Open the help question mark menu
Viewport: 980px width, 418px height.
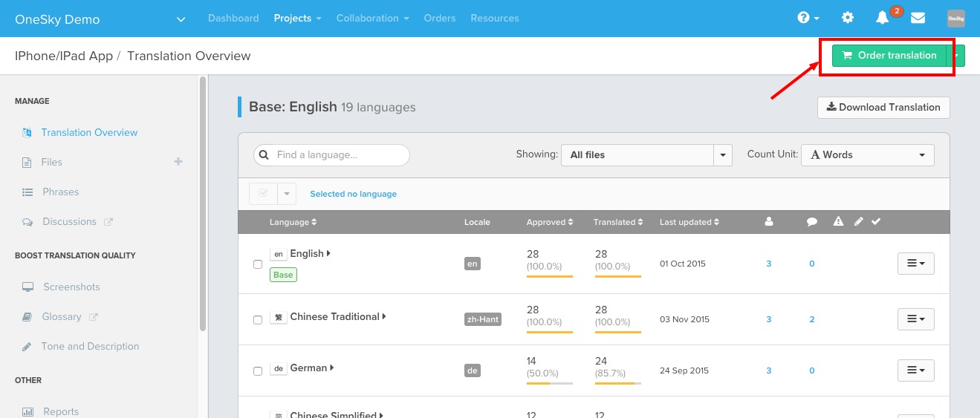click(x=808, y=18)
